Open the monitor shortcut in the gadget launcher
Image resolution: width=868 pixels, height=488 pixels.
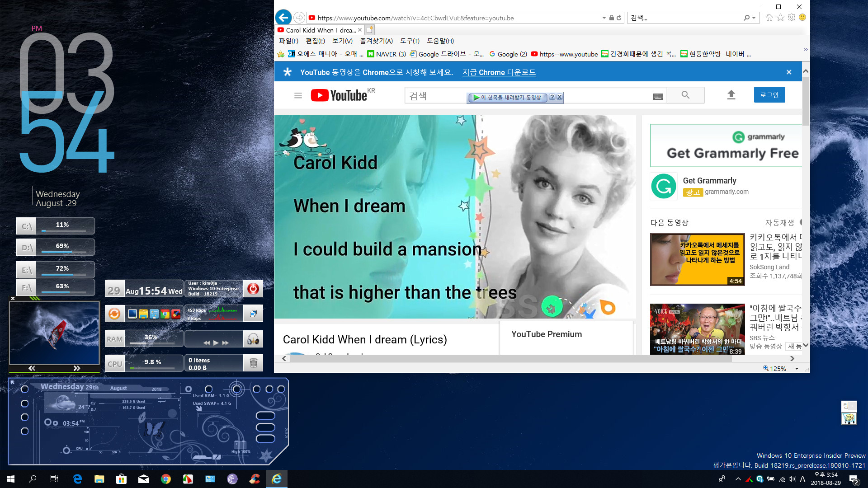point(132,314)
